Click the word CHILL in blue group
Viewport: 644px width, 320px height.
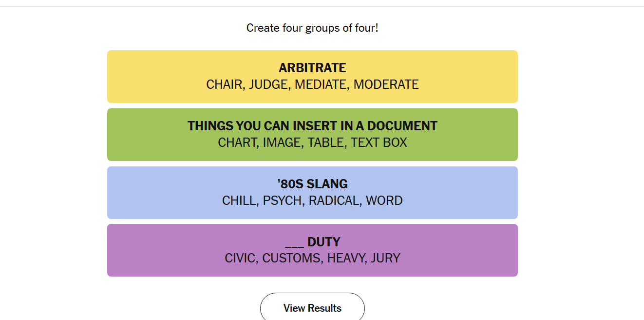pyautogui.click(x=239, y=200)
